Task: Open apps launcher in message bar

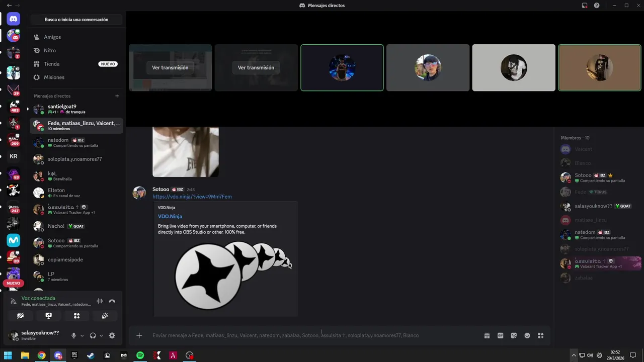Action: [x=541, y=335]
